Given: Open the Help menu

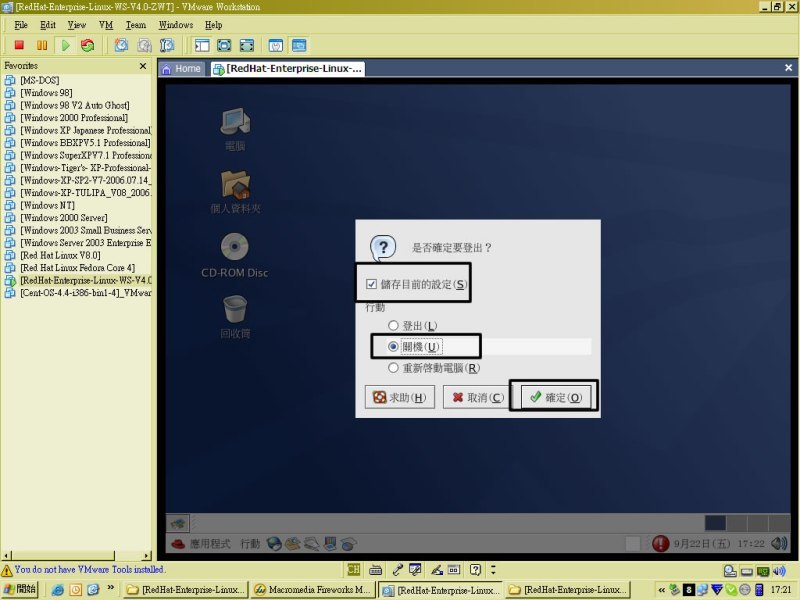Looking at the screenshot, I should coord(214,25).
